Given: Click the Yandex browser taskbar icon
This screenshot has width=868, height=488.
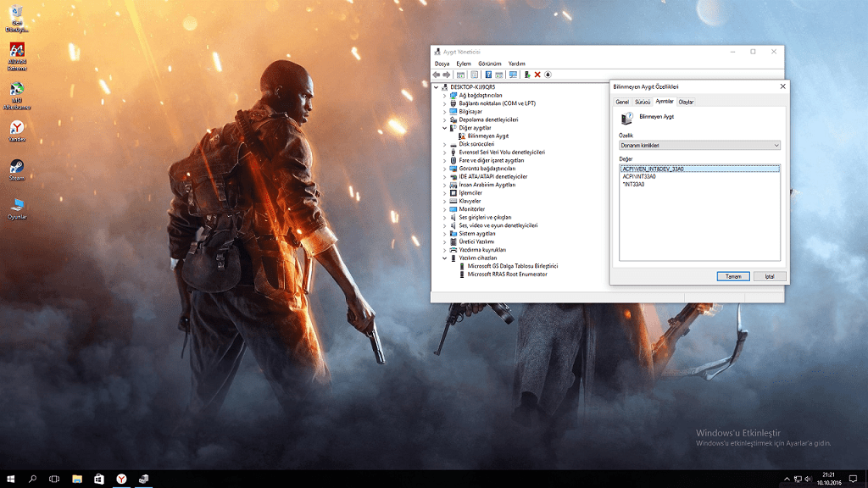Looking at the screenshot, I should [x=121, y=479].
